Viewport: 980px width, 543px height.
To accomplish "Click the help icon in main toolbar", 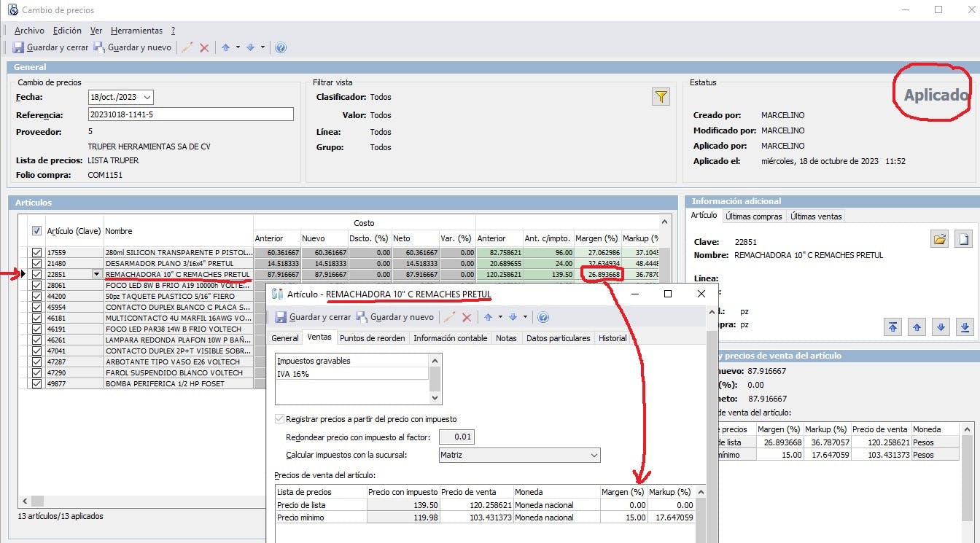I will 281,47.
